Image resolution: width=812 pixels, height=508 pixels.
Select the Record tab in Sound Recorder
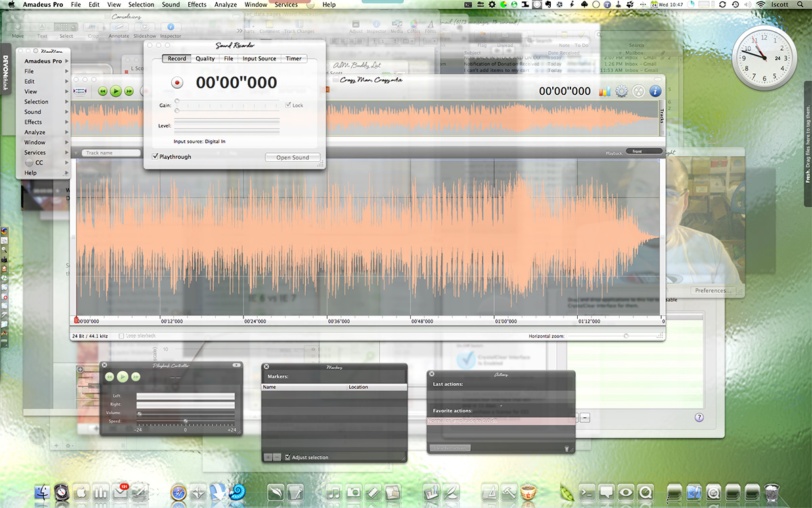pos(177,58)
